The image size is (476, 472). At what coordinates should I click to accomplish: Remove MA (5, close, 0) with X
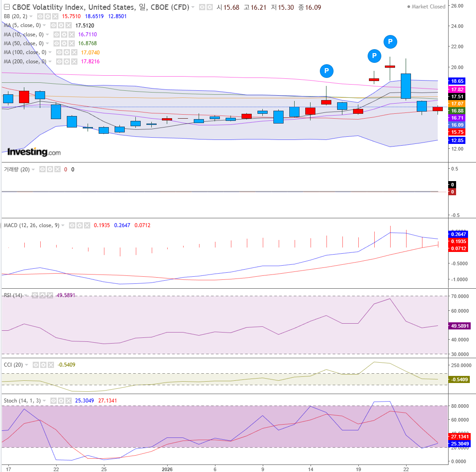click(69, 26)
